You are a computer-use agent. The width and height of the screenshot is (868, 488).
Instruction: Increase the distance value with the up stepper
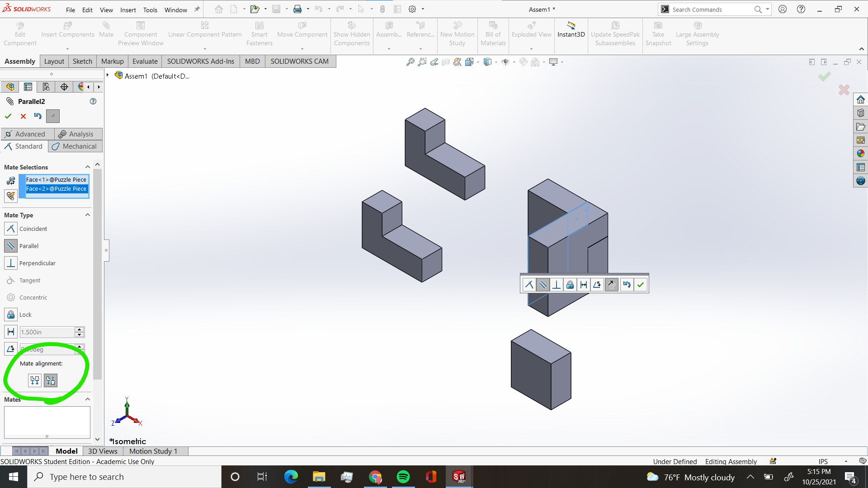[x=79, y=329]
